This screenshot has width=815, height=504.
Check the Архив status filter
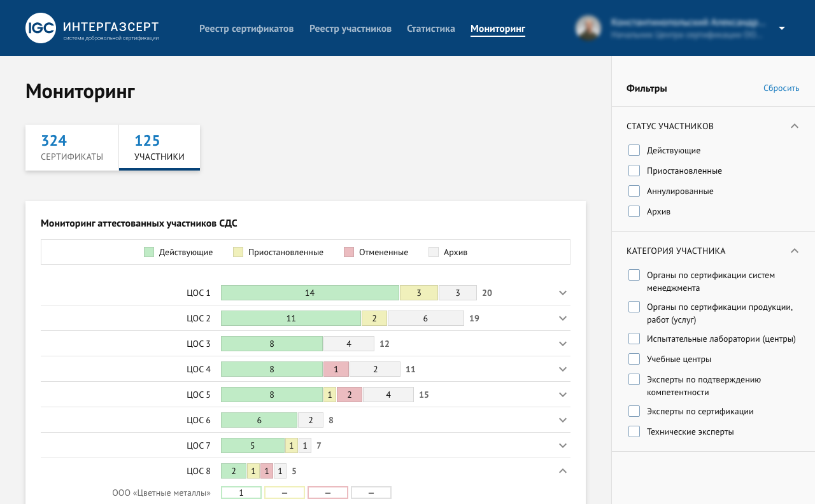click(634, 211)
